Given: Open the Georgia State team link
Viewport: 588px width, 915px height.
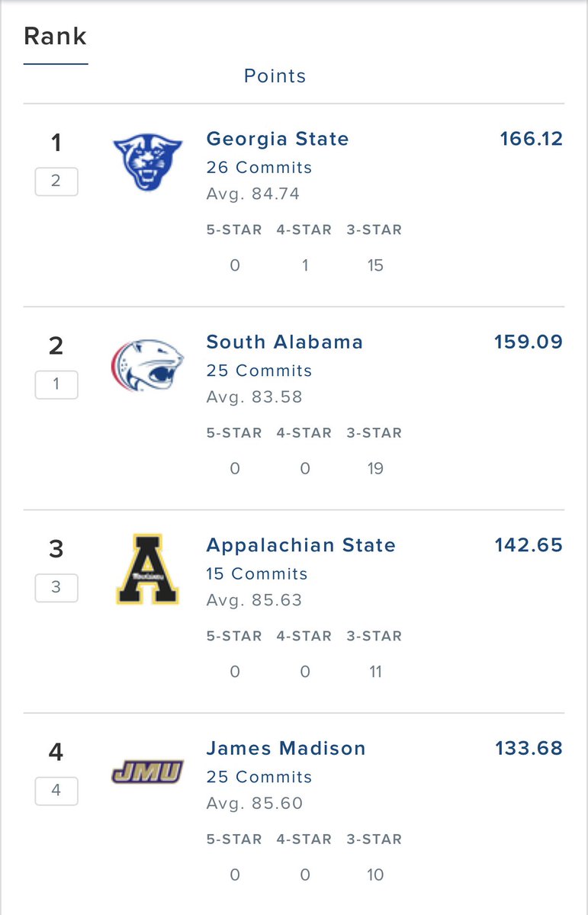Looking at the screenshot, I should click(278, 139).
